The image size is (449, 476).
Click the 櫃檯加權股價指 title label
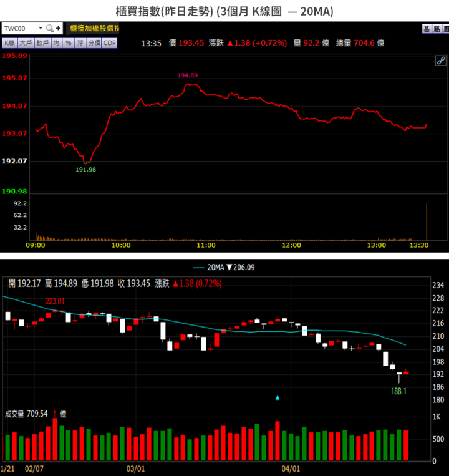tap(95, 29)
